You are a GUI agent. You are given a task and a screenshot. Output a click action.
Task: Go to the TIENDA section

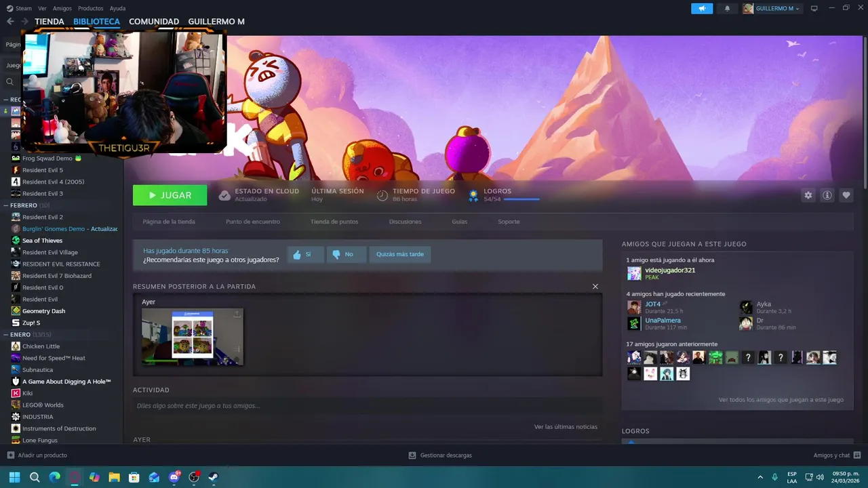pyautogui.click(x=50, y=22)
